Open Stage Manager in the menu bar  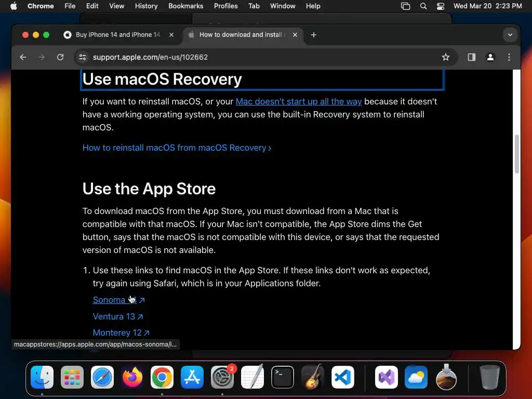point(405,6)
